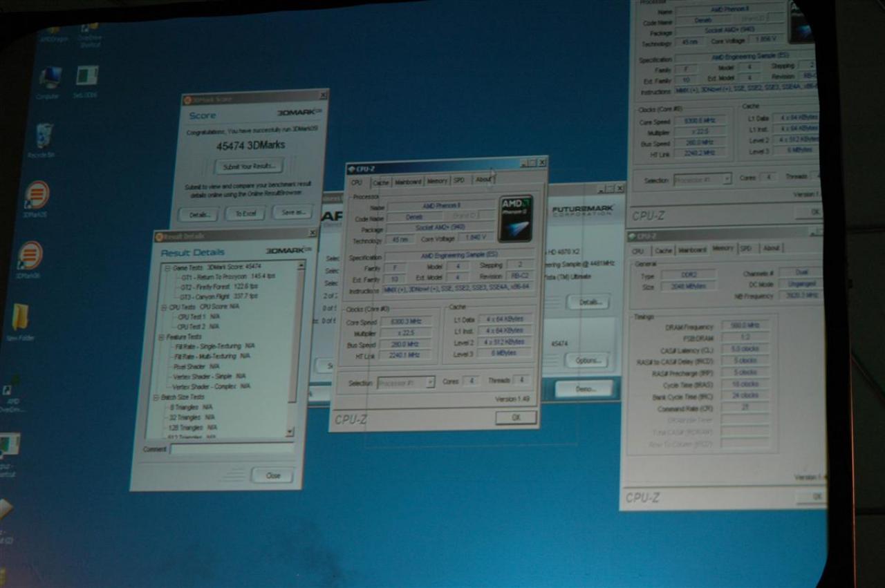This screenshot has width=885, height=588.
Task: Select the Pixel Shader row
Action: pos(196,366)
